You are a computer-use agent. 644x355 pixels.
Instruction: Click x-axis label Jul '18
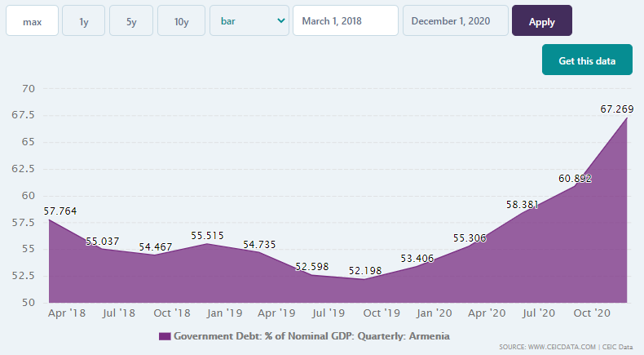coord(119,313)
